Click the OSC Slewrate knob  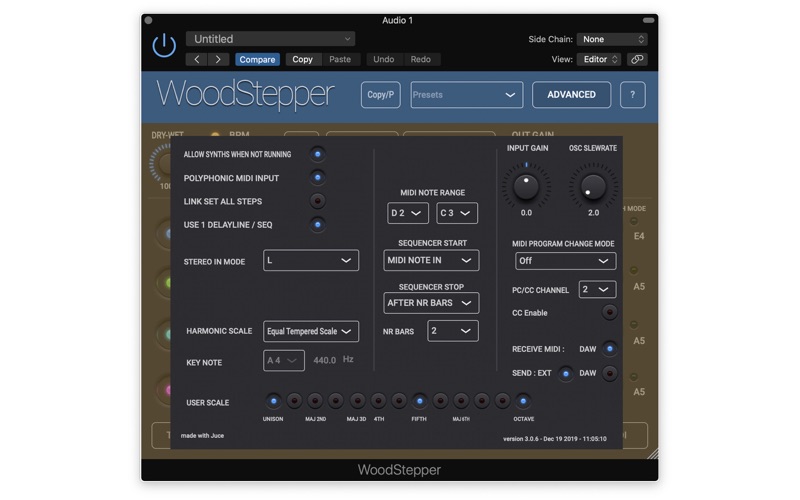point(593,187)
